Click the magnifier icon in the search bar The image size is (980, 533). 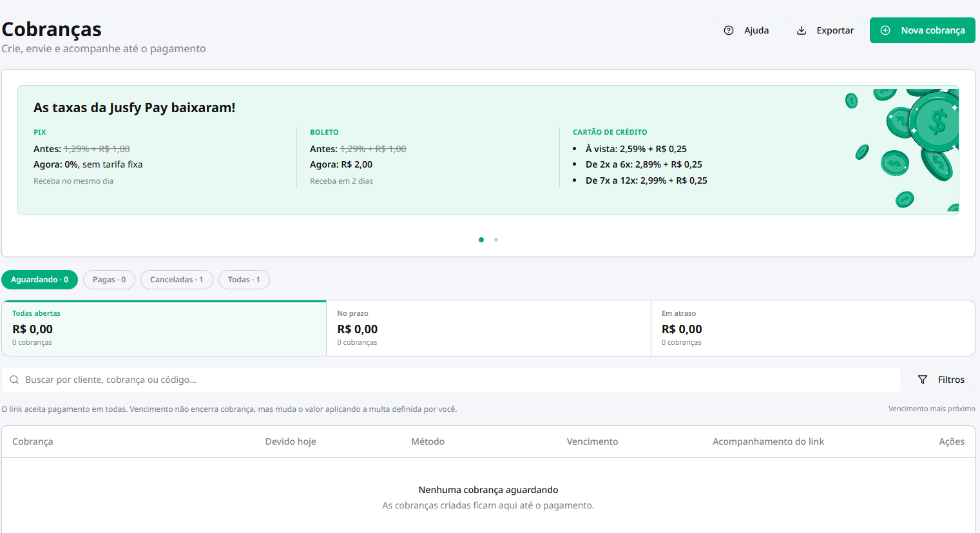14,380
